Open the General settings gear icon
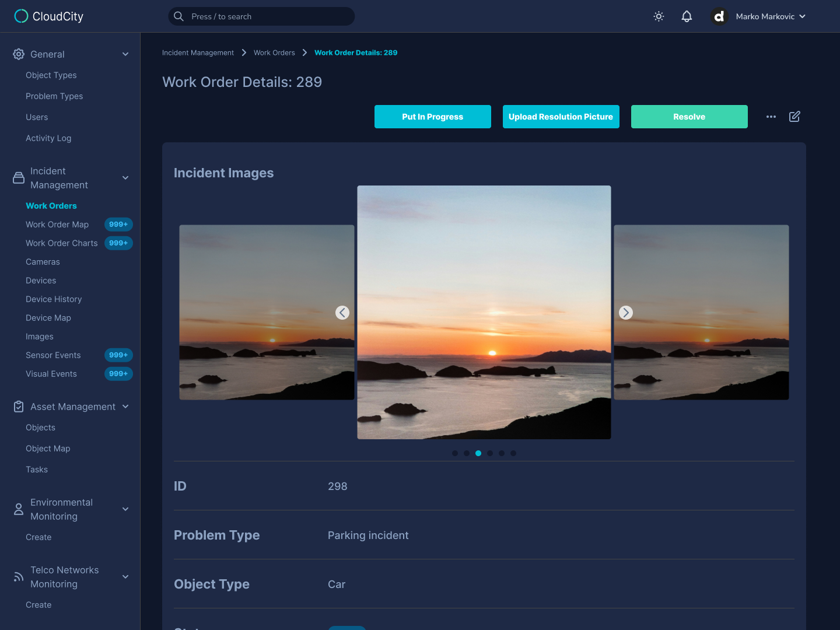The height and width of the screenshot is (630, 840). point(18,54)
